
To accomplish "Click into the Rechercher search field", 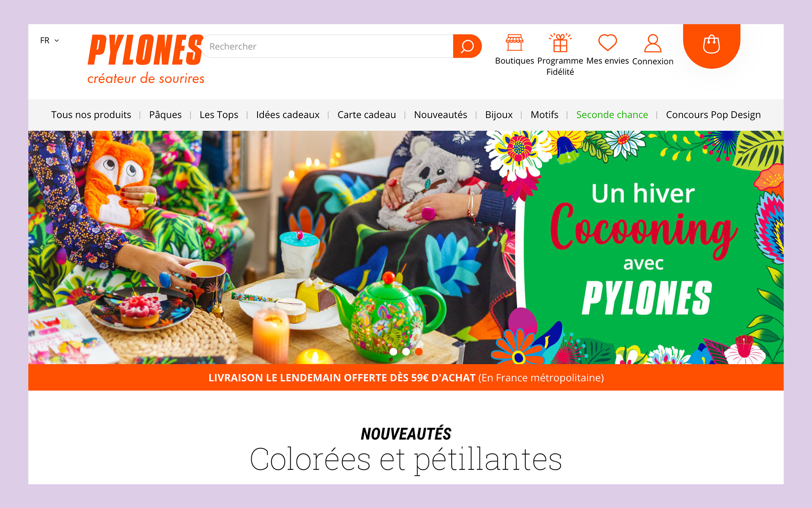I will tap(328, 46).
